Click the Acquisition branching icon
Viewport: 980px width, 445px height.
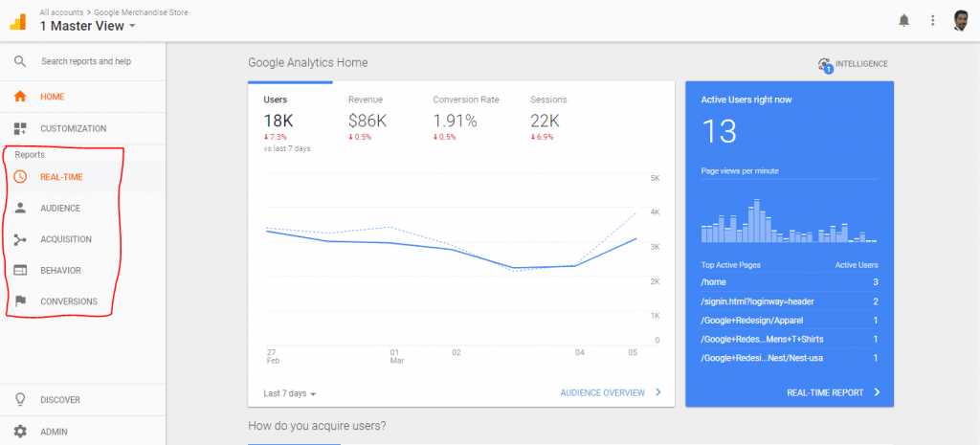click(x=20, y=239)
